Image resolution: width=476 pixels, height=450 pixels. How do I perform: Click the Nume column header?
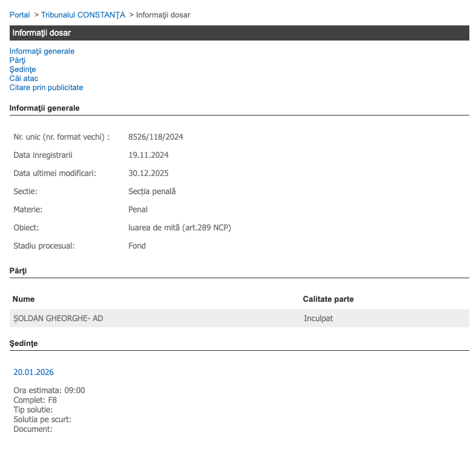(x=24, y=299)
